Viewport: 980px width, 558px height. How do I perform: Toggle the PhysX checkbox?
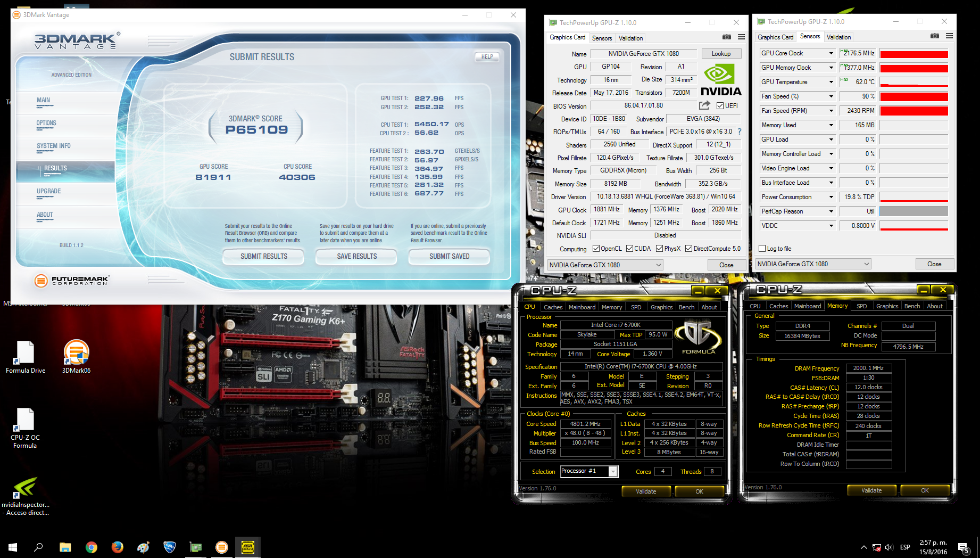659,249
